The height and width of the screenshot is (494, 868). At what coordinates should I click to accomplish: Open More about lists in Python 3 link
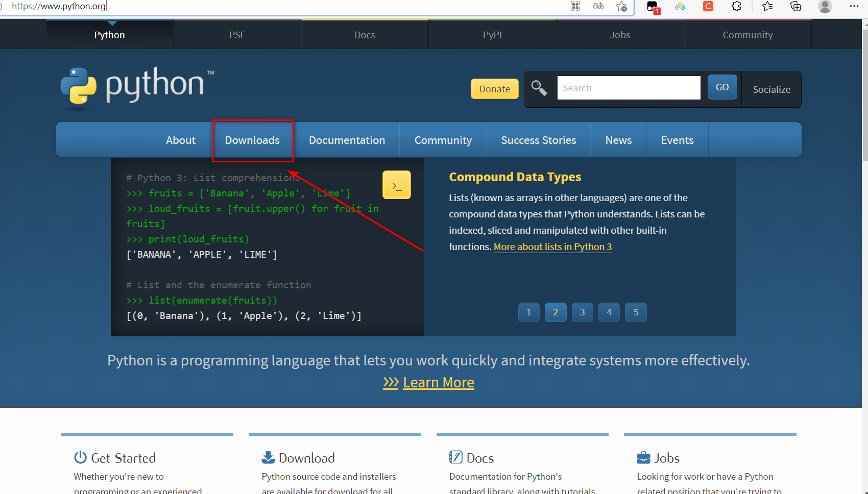[x=553, y=247]
